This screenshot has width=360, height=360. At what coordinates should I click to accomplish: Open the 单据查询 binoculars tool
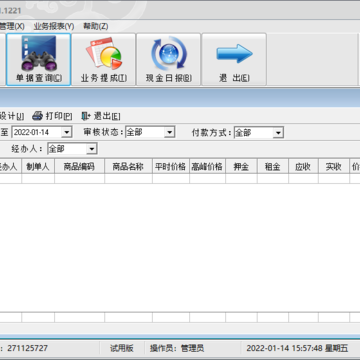click(39, 59)
